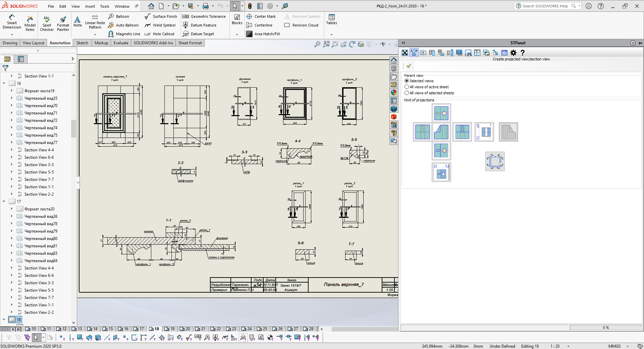The width and height of the screenshot is (644, 349).
Task: Open the File menu
Action: tap(51, 6)
